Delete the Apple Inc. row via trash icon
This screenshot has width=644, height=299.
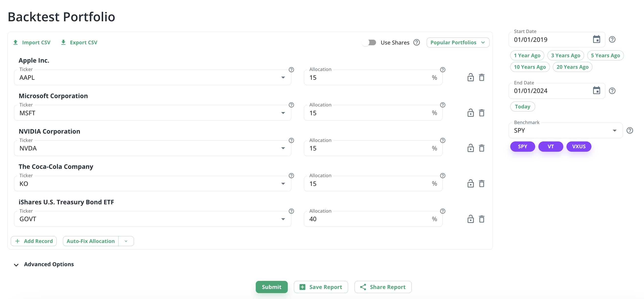[482, 77]
